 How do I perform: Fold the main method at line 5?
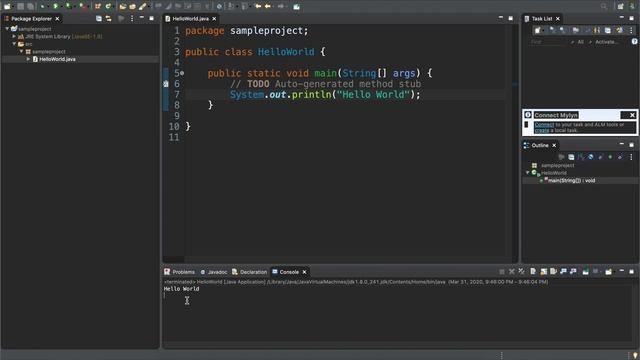click(x=182, y=73)
